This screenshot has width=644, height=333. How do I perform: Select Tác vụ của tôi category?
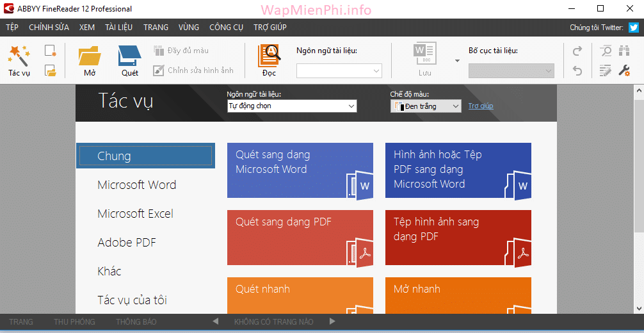(133, 300)
